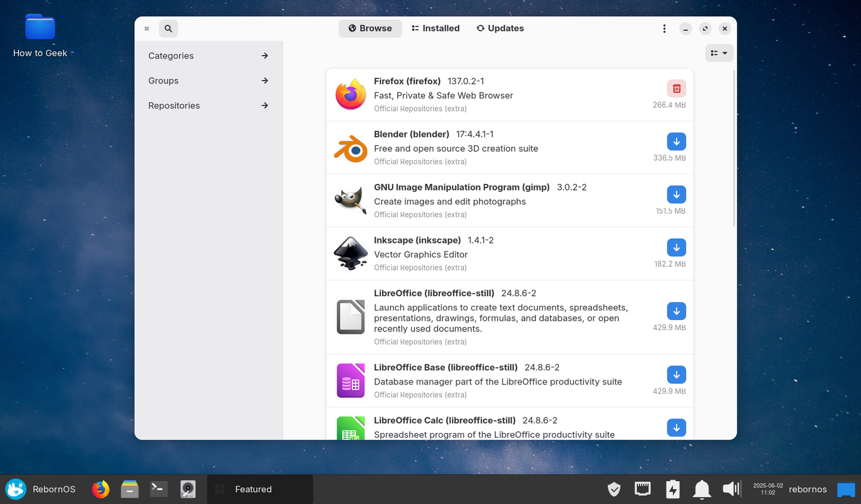Open the How to Geek desktop folder
Image resolution: width=861 pixels, height=504 pixels.
pos(40,36)
